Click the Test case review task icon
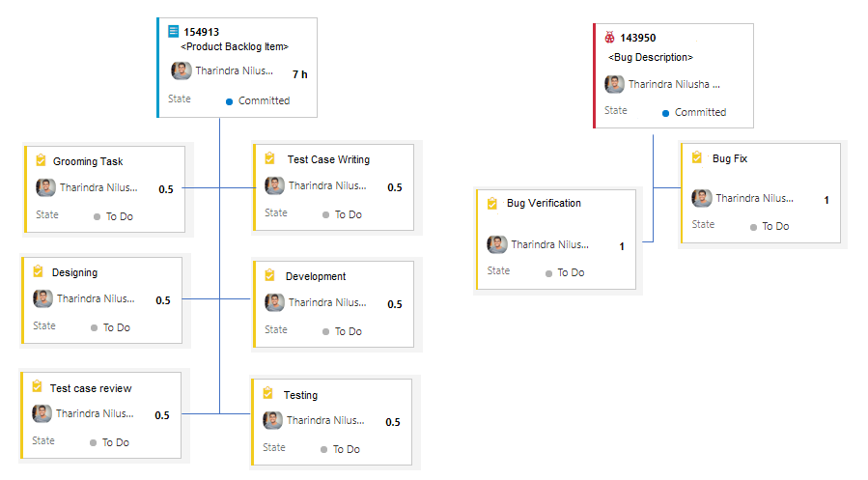This screenshot has height=480, width=868. (38, 388)
